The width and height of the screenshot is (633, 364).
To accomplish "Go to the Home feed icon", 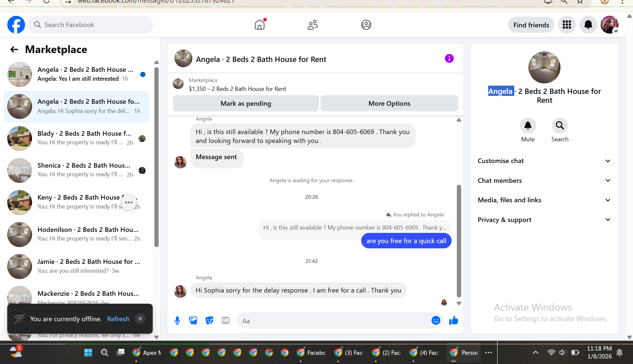I will 260,25.
